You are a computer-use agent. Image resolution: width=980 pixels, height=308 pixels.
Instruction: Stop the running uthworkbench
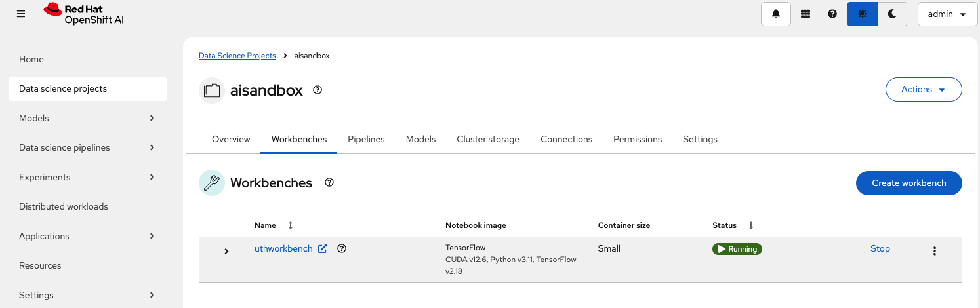point(880,249)
